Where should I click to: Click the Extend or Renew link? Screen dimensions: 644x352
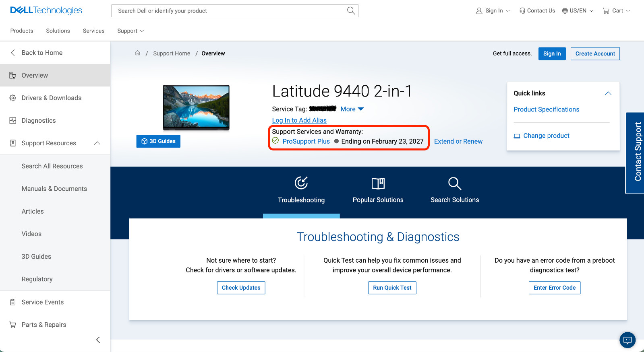point(458,141)
